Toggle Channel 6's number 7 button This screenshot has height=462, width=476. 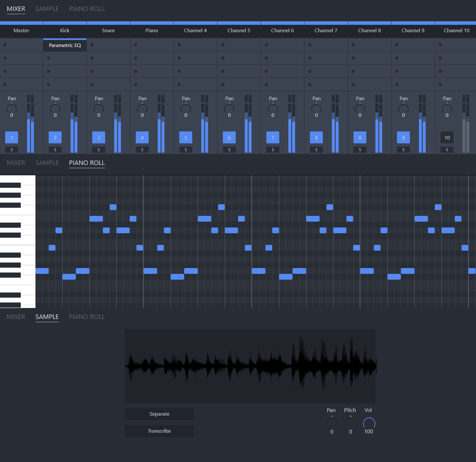click(x=273, y=138)
